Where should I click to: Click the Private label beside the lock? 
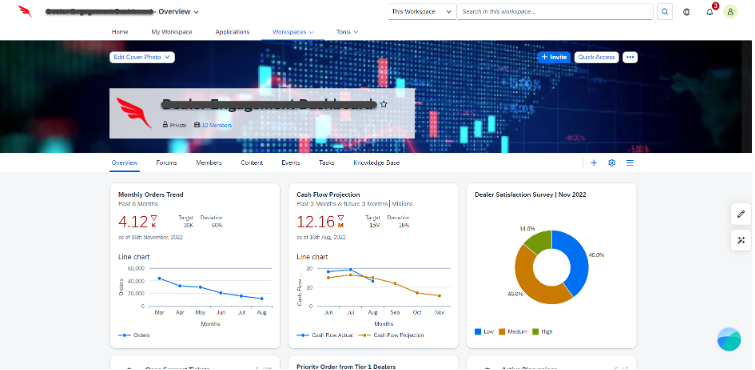click(x=178, y=125)
